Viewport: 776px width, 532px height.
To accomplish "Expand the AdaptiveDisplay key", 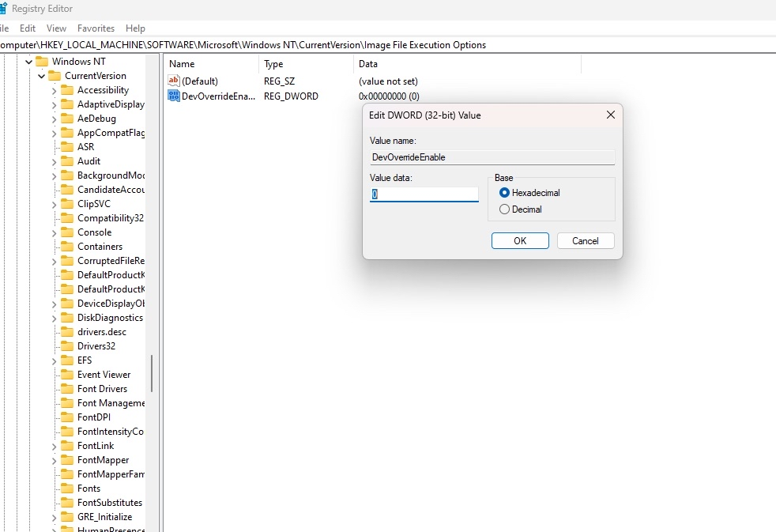I will click(54, 105).
